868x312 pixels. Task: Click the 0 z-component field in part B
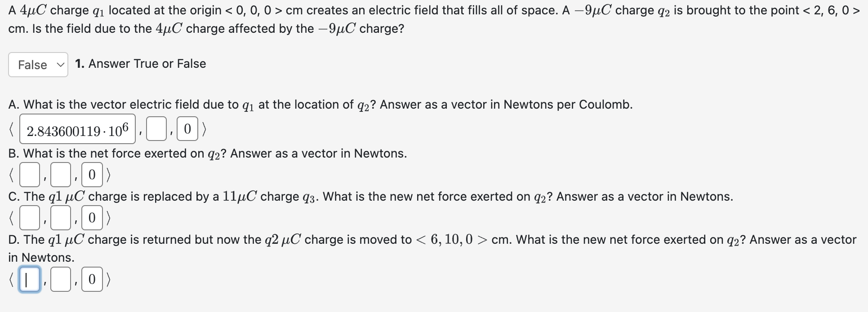click(x=92, y=174)
